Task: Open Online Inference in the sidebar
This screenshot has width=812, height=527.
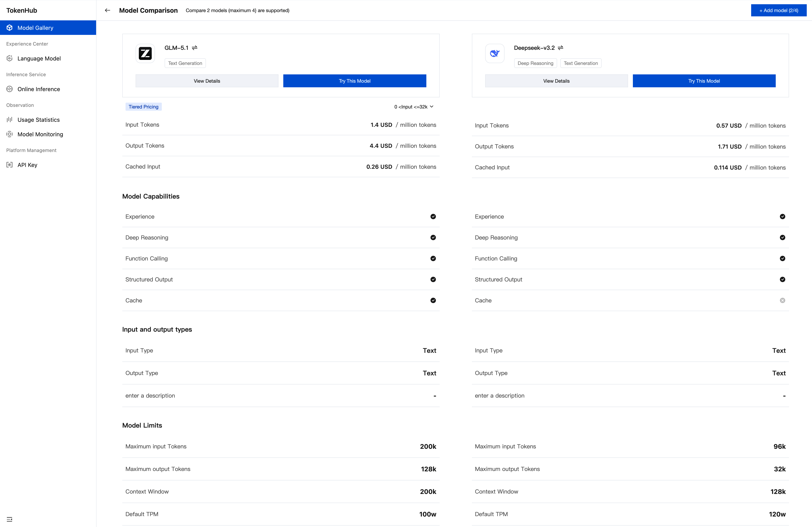Action: [x=38, y=89]
